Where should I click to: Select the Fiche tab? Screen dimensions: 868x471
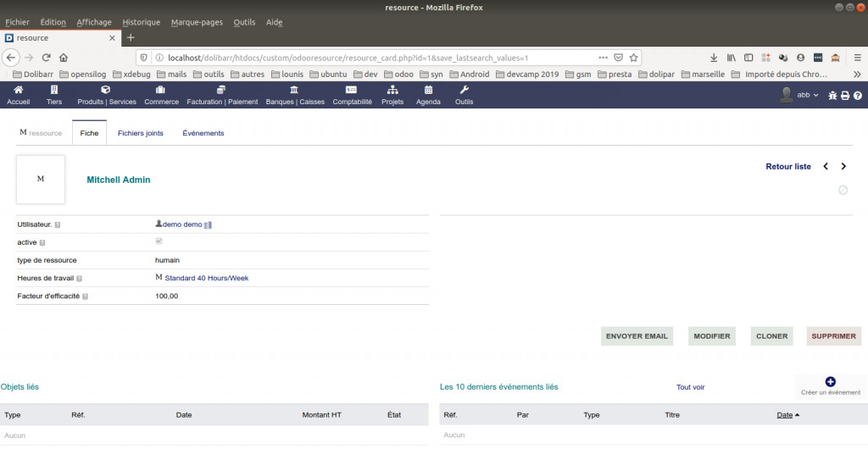point(89,133)
